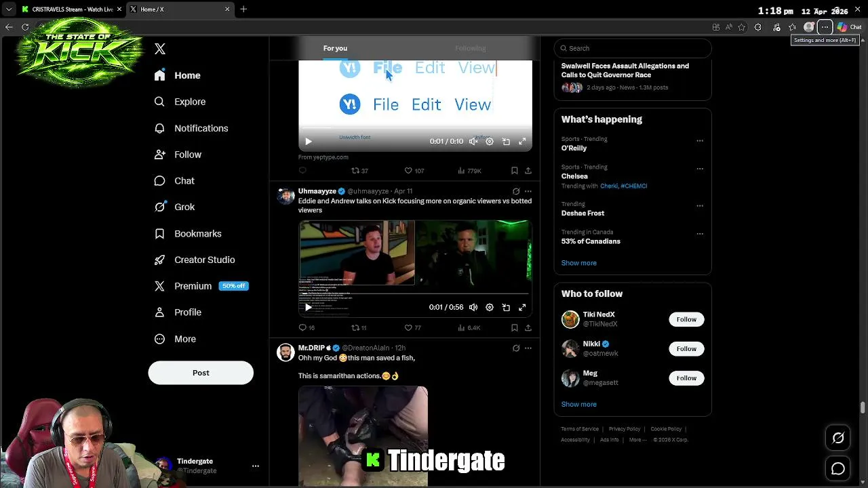Open more options on Mr.DRIP's post

coord(528,348)
